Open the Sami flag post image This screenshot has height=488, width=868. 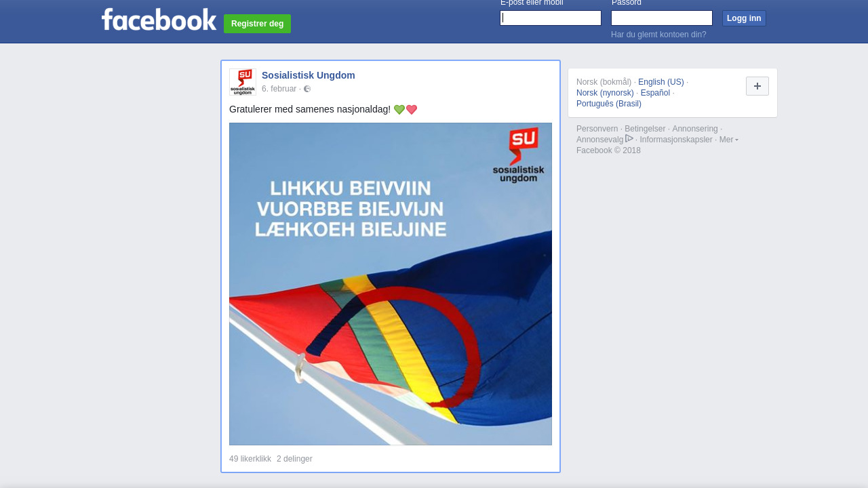pos(391,284)
